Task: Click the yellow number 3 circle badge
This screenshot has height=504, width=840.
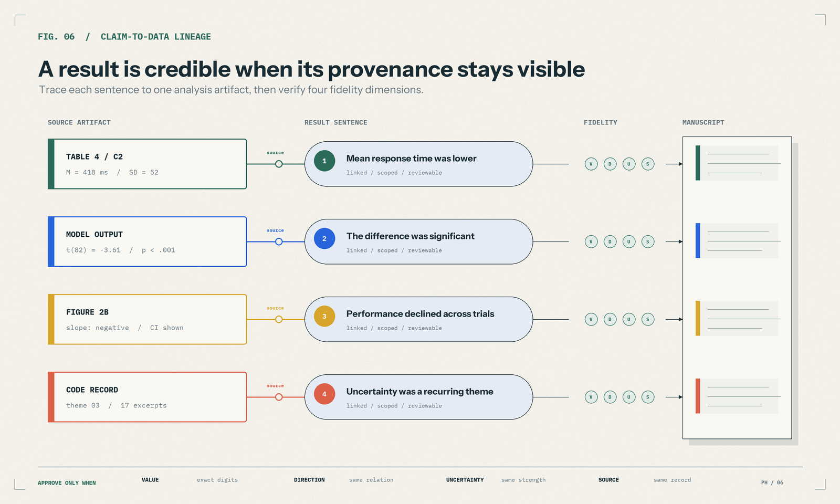Action: [324, 317]
